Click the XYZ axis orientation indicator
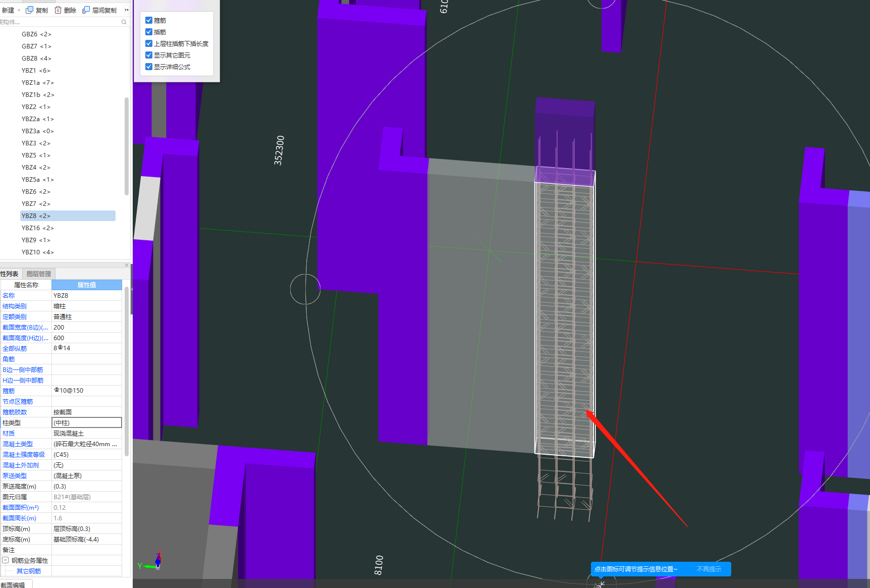Image resolution: width=870 pixels, height=588 pixels. point(150,560)
